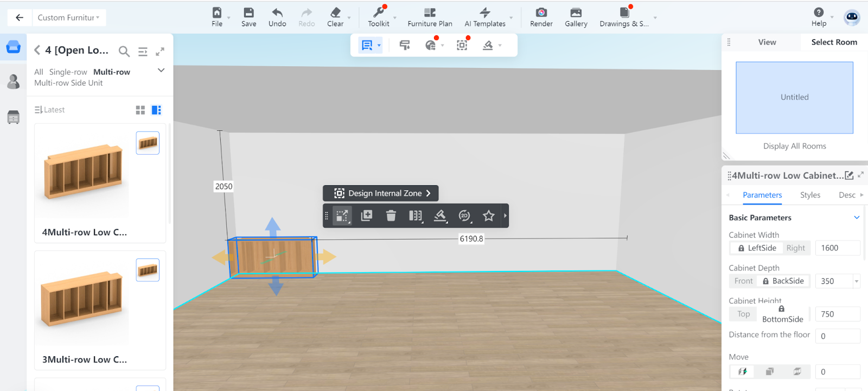Click Design Internal Zone button

[x=381, y=193]
